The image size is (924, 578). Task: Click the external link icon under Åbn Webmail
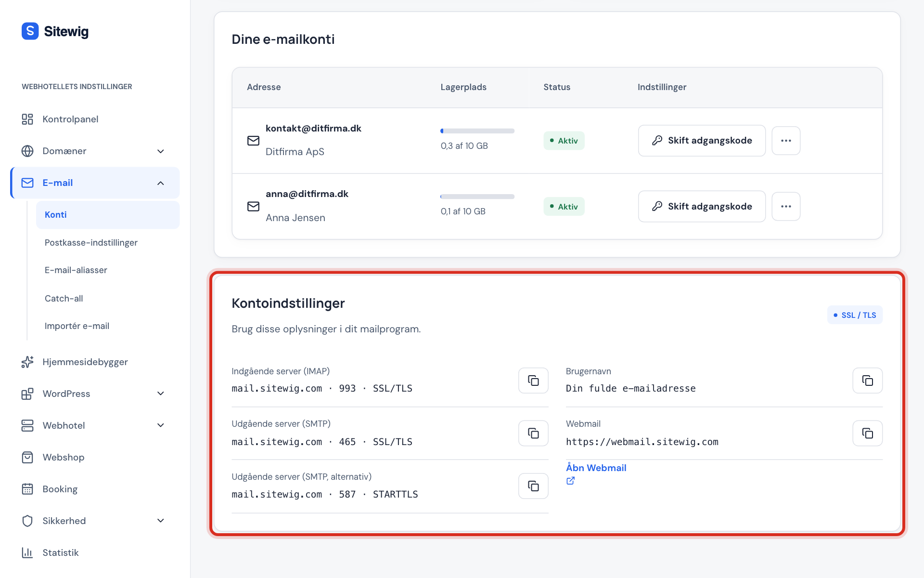(x=570, y=481)
